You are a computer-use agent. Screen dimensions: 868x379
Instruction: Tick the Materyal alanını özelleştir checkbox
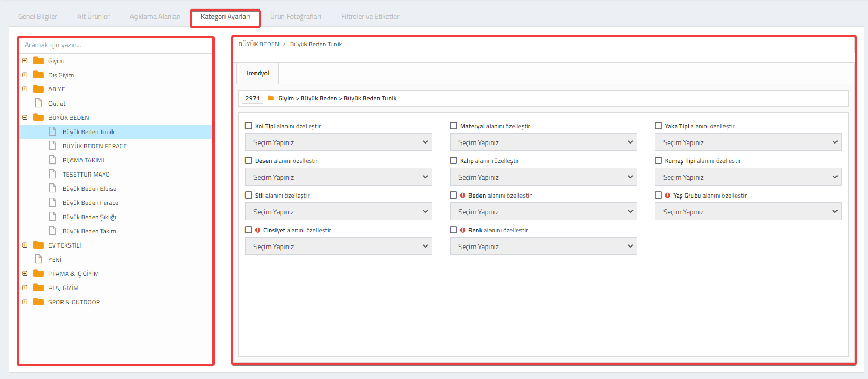[453, 126]
